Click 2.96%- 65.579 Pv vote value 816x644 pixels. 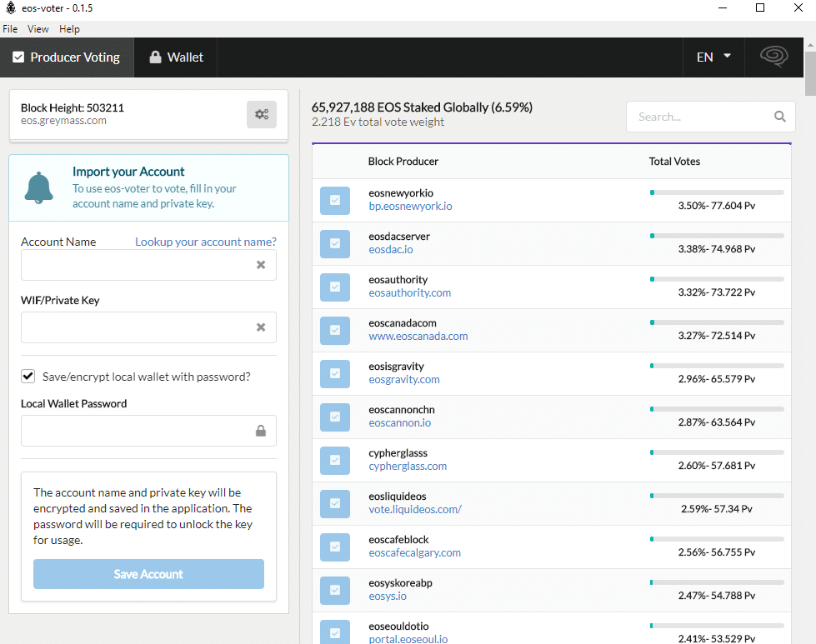coord(716,379)
